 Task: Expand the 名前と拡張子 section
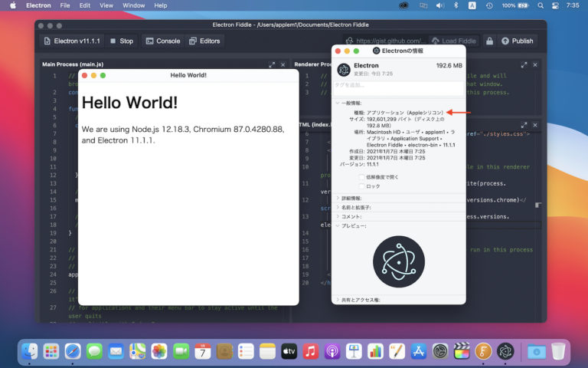pyautogui.click(x=338, y=207)
